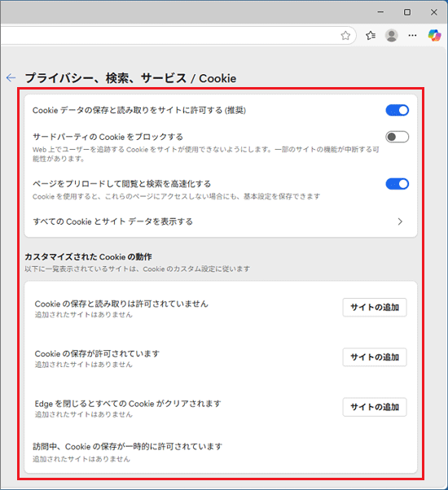Open the user profile avatar
448x490 pixels.
tap(392, 36)
